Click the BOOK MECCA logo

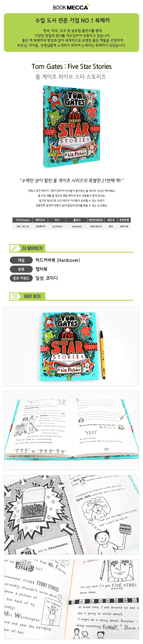click(71, 7)
